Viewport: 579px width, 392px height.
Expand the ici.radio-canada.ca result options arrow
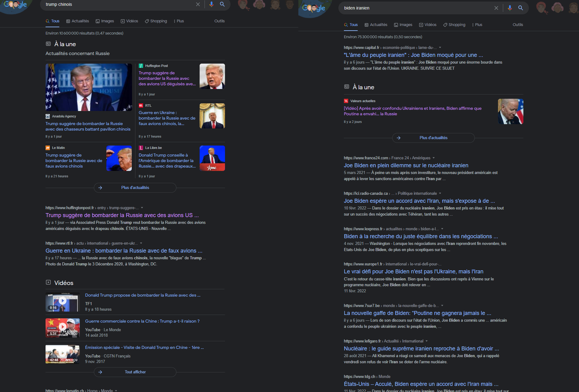pos(440,194)
